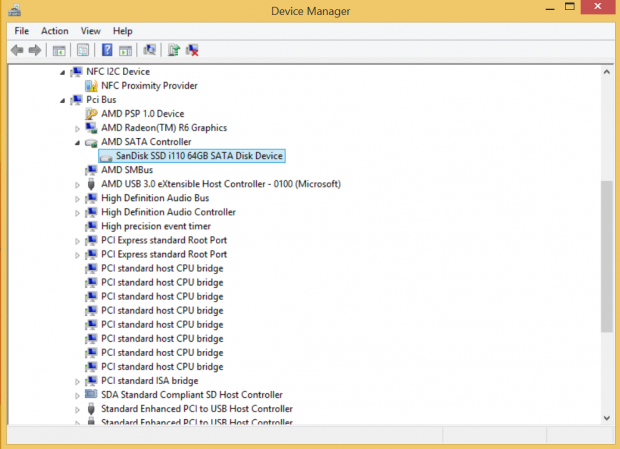Expand the PCI standard ISA bridge node
620x449 pixels.
coord(77,381)
